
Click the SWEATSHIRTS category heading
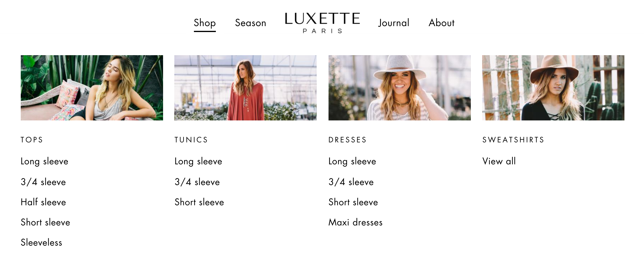click(x=513, y=140)
